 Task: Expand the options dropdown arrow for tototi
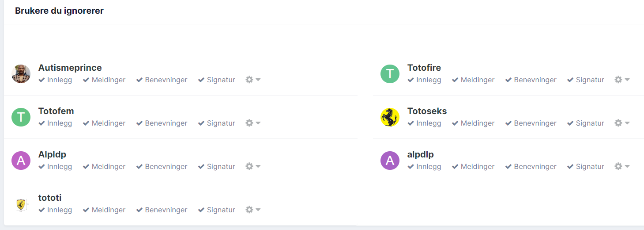[x=258, y=210]
